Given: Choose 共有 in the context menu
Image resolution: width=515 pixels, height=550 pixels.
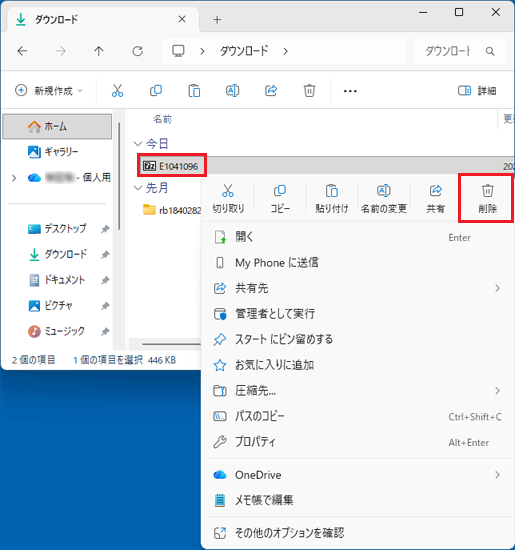Looking at the screenshot, I should pyautogui.click(x=436, y=199).
